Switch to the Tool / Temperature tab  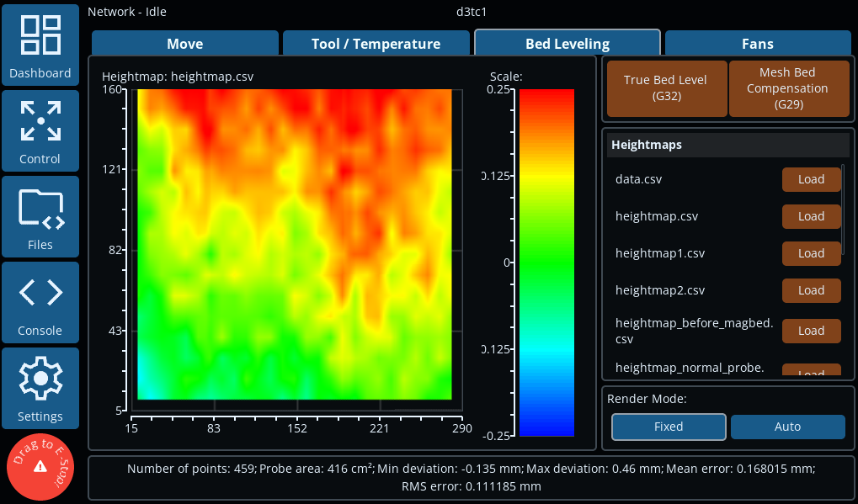(376, 44)
